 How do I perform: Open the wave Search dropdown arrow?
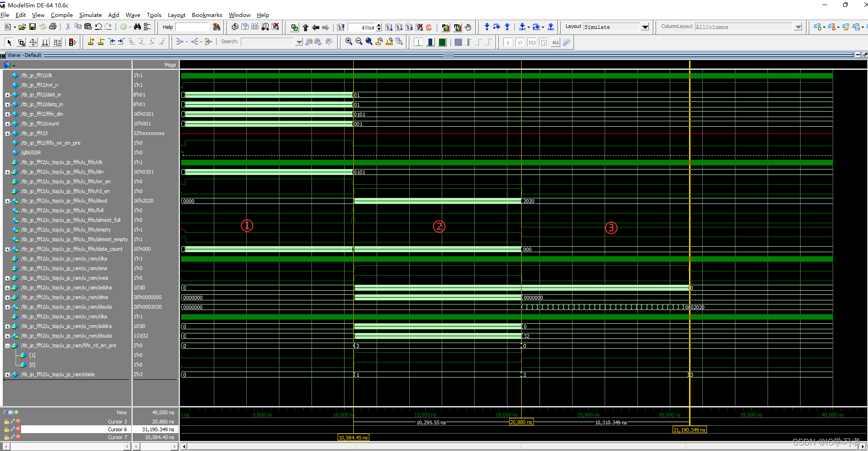coord(299,42)
